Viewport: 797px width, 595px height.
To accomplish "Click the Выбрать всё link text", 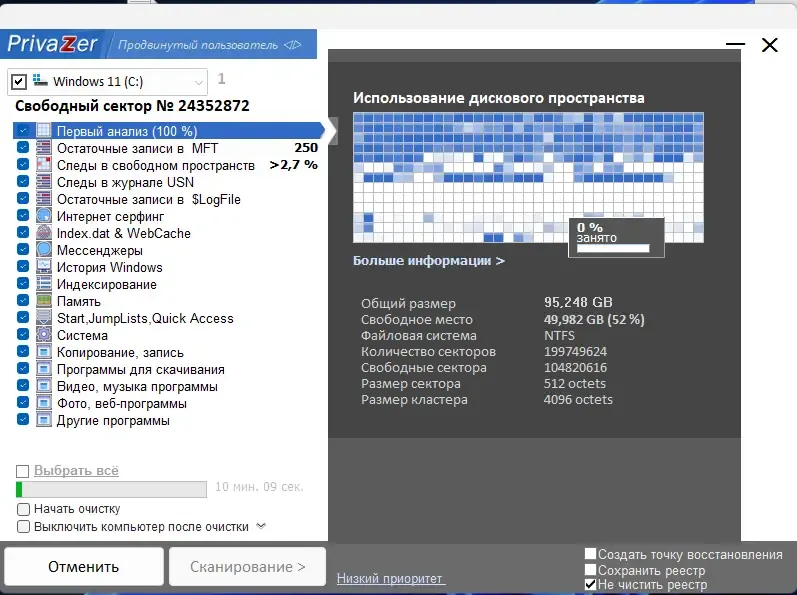I will 76,471.
